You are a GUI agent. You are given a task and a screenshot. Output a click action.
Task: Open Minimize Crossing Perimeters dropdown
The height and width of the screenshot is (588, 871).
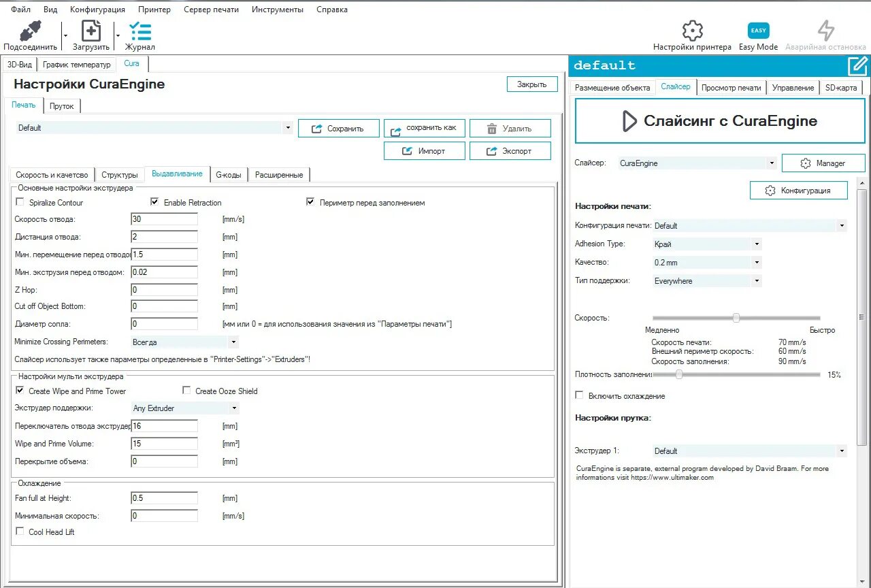[x=185, y=342]
